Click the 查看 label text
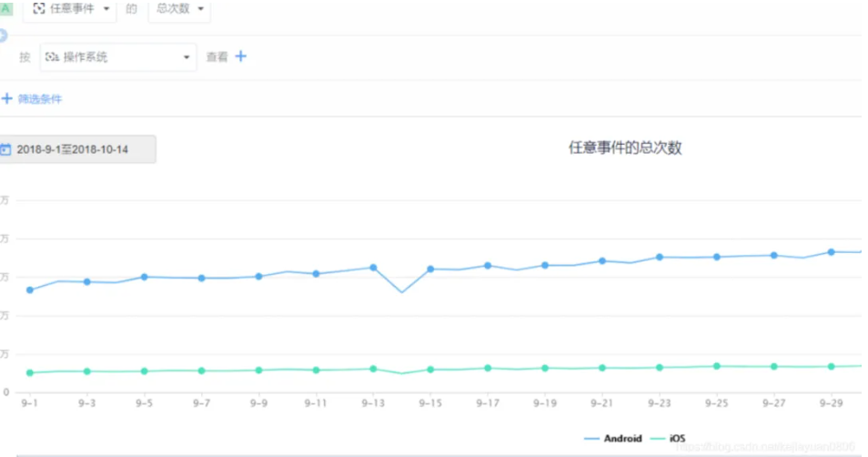Image resolution: width=868 pixels, height=457 pixels. (217, 56)
